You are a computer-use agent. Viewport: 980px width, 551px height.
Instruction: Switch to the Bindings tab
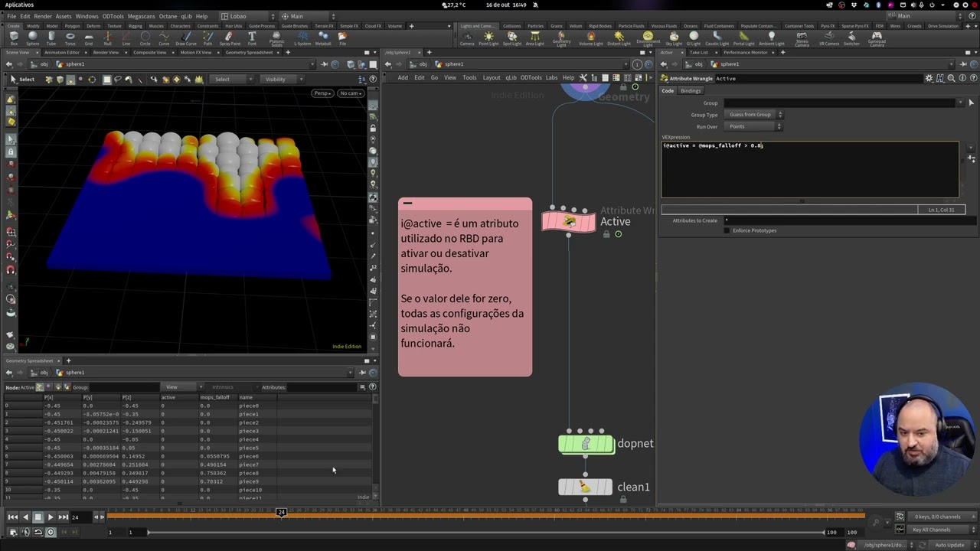[691, 91]
